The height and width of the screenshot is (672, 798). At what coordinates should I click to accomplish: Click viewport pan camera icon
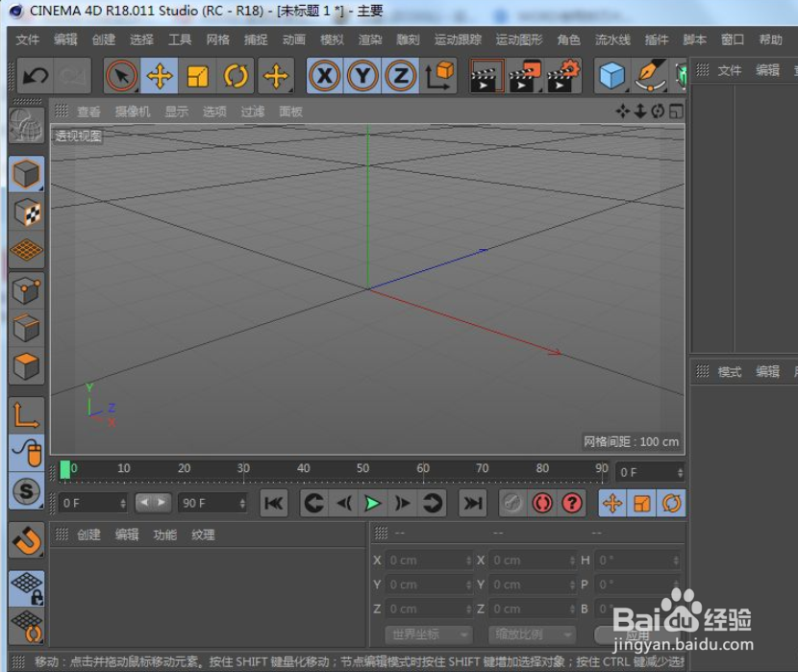tap(622, 111)
